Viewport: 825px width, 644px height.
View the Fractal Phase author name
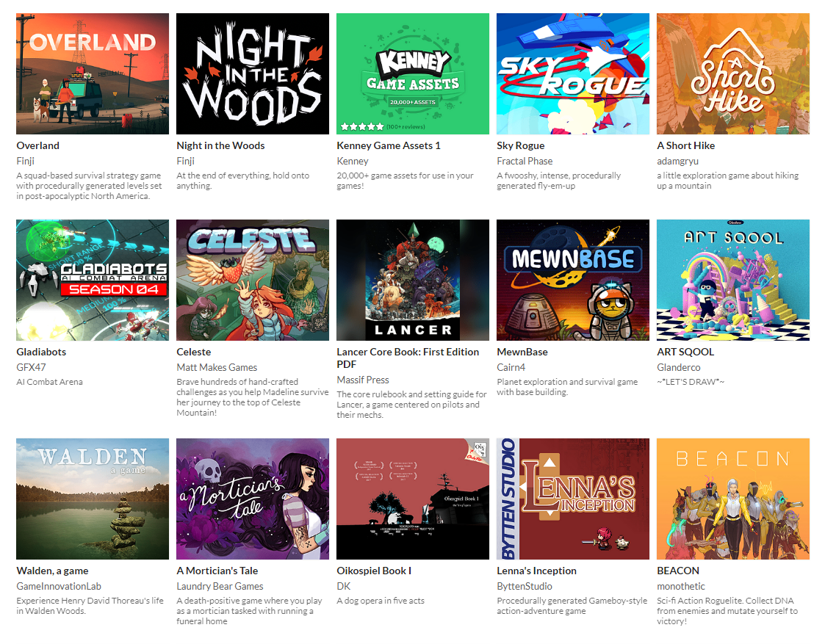525,161
